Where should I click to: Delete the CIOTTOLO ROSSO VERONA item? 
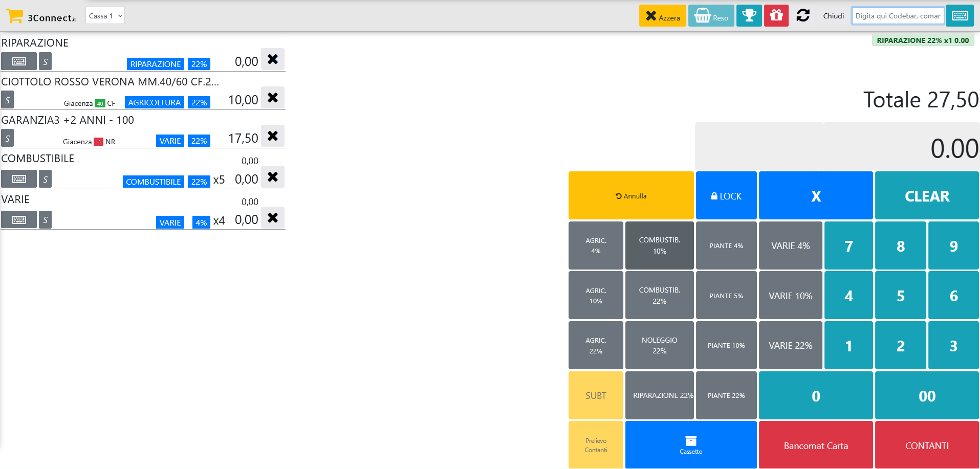coord(273,98)
